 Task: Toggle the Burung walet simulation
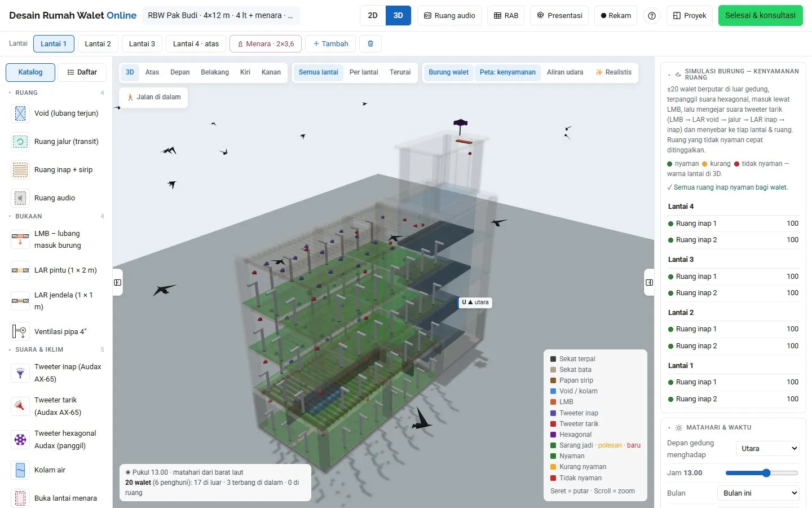click(448, 72)
